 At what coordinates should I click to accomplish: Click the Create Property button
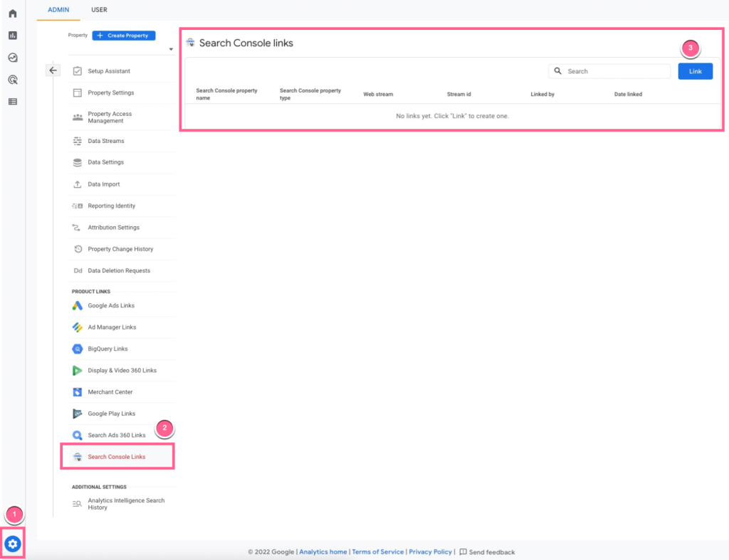pos(124,36)
